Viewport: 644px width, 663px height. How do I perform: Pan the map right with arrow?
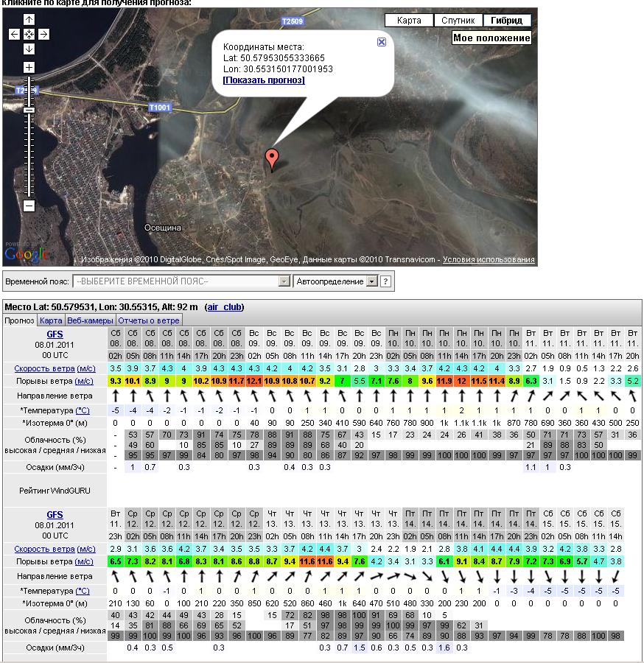click(x=43, y=34)
